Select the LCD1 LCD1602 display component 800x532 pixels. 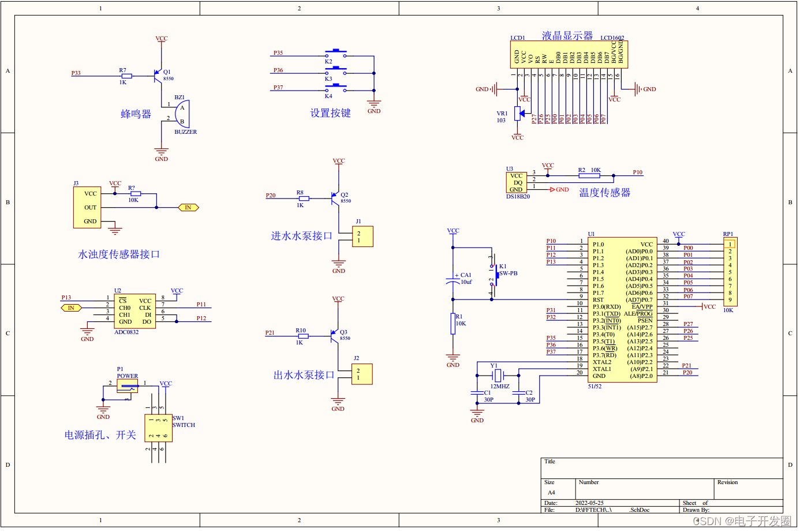(569, 55)
